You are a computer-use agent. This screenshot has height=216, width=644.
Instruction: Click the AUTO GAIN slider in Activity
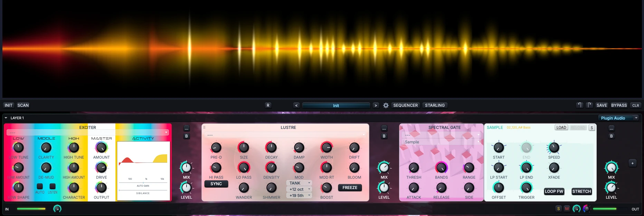click(x=143, y=182)
